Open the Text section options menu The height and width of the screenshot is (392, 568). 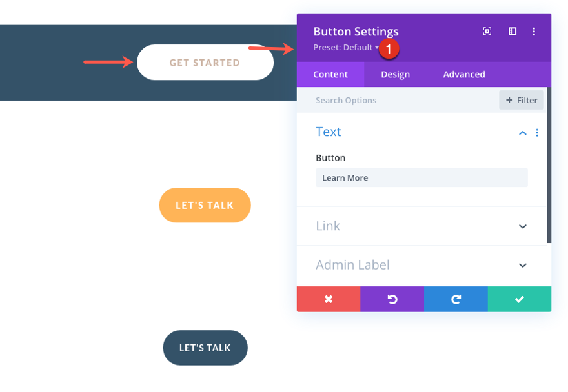pyautogui.click(x=537, y=133)
